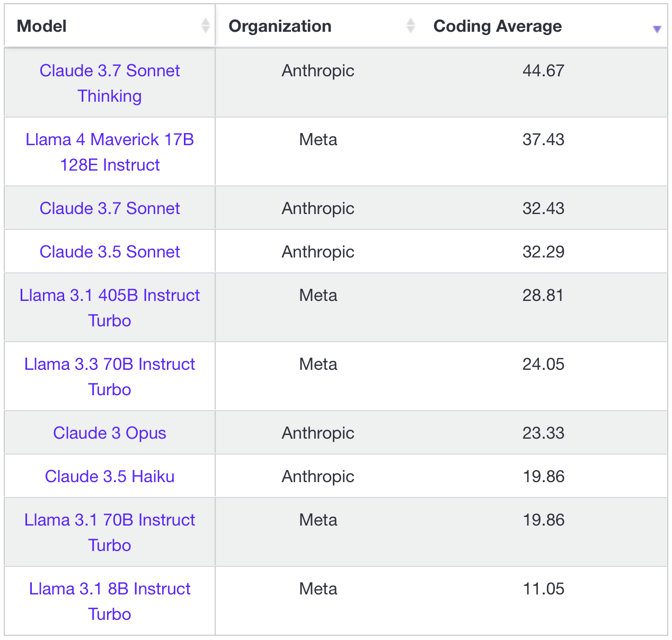Select the 19.86 score in Llama 3.1 70B row
Screen dimensions: 672x640
pos(543,520)
